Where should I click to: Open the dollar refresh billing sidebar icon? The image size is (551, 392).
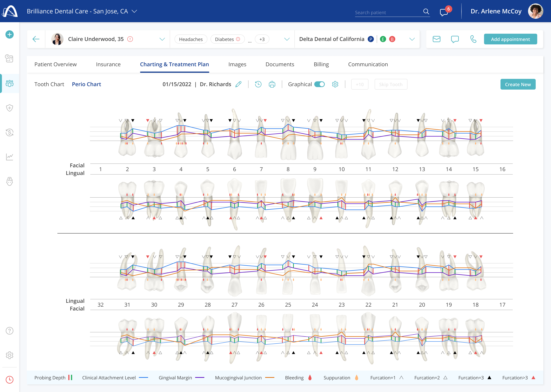tap(9, 132)
